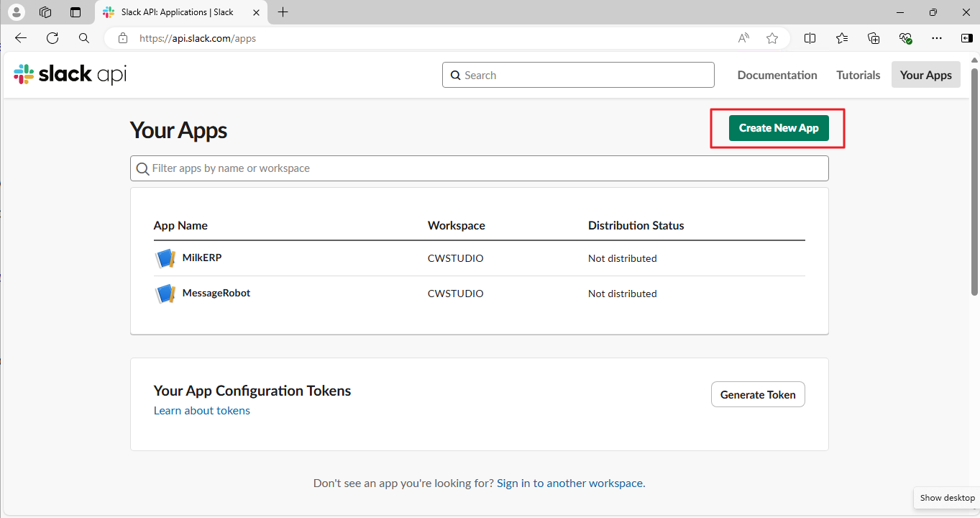Go back using the back arrow
980x518 pixels.
(21, 38)
